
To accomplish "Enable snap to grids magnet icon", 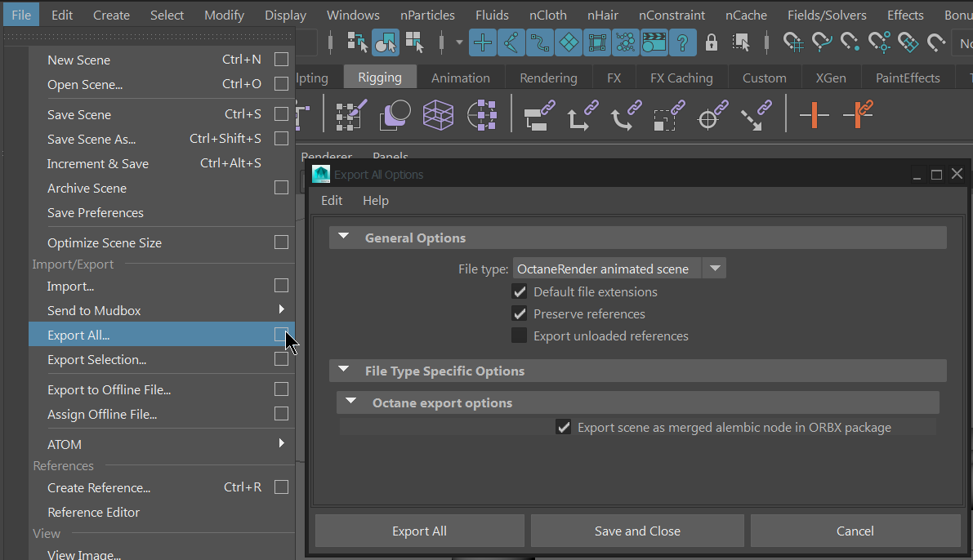I will (793, 42).
